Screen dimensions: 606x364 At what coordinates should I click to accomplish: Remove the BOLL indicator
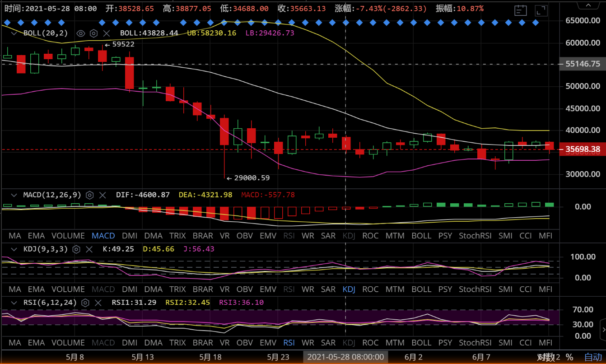pos(107,33)
